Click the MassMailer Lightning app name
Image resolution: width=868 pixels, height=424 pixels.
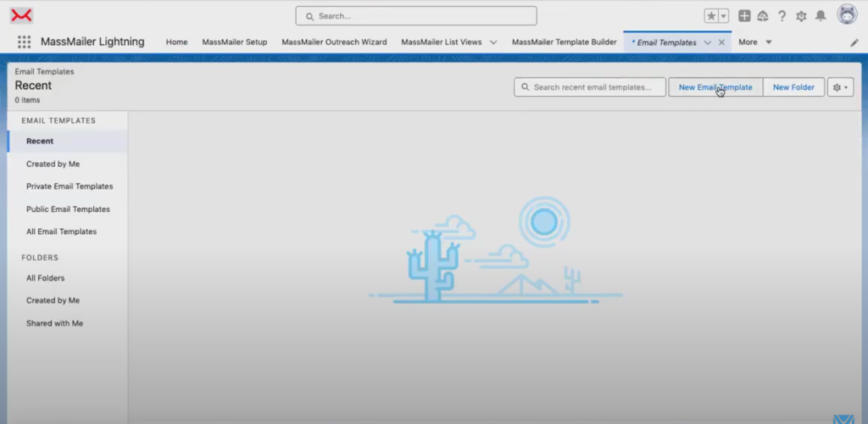[92, 42]
